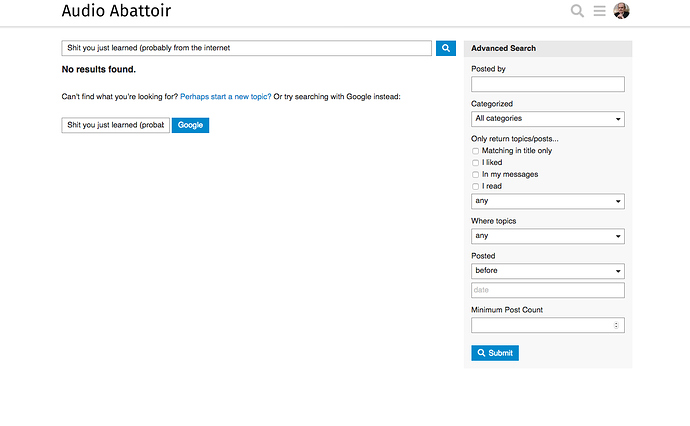Enable Matching in title only checkbox
Image resolution: width=690 pixels, height=426 pixels.
click(x=476, y=151)
